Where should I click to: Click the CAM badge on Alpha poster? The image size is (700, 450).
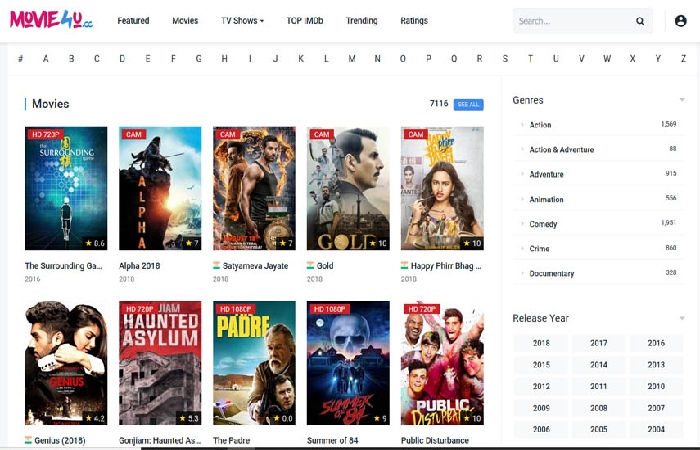[x=133, y=134]
